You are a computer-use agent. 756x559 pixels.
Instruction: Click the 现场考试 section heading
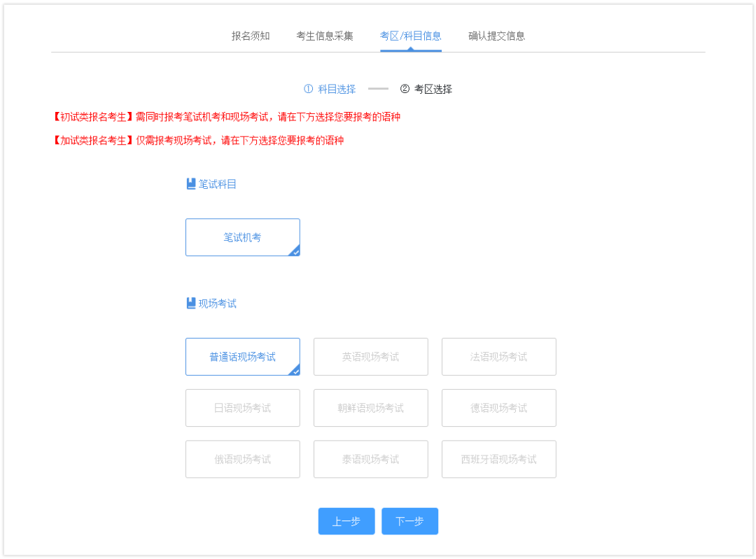(x=218, y=304)
